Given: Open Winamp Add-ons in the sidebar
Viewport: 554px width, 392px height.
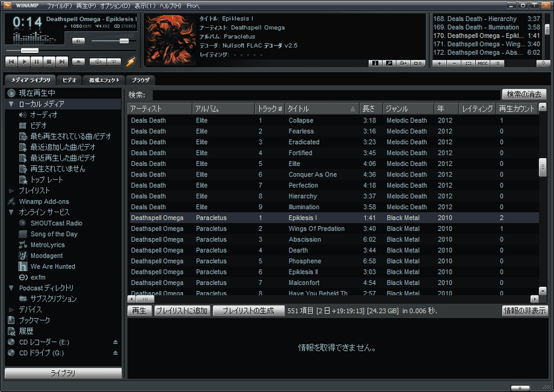Looking at the screenshot, I should point(44,202).
